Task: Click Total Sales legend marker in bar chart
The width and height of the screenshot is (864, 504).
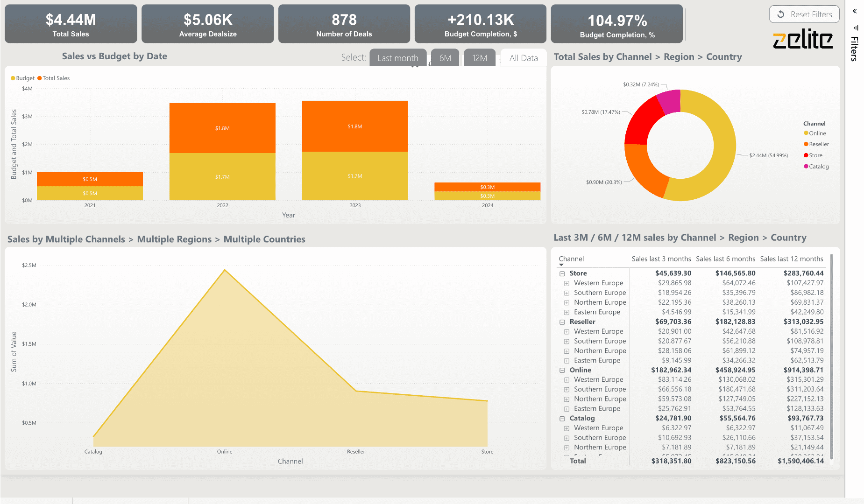Action: click(40, 78)
